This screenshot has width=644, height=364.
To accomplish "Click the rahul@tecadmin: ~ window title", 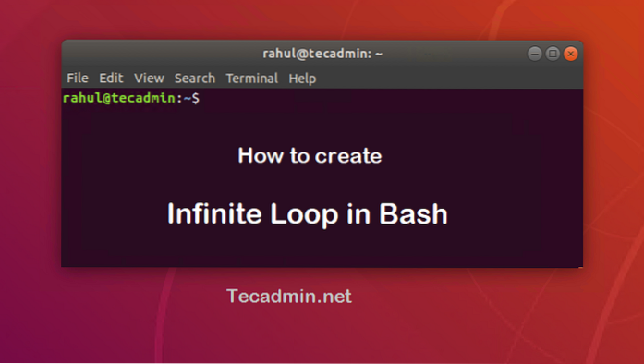I will tap(322, 54).
